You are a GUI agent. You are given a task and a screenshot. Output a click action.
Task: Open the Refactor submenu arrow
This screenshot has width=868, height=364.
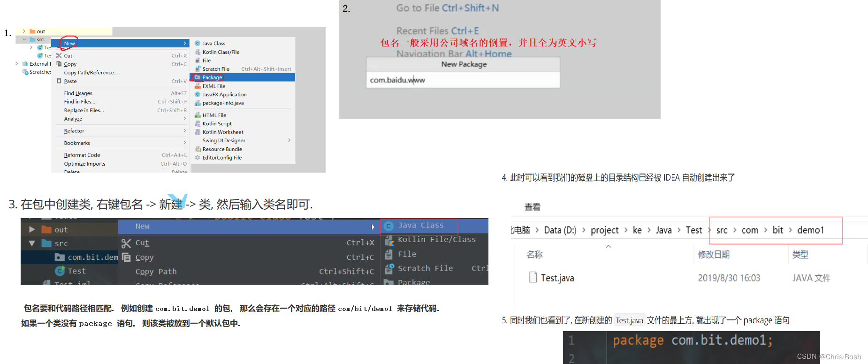point(184,130)
